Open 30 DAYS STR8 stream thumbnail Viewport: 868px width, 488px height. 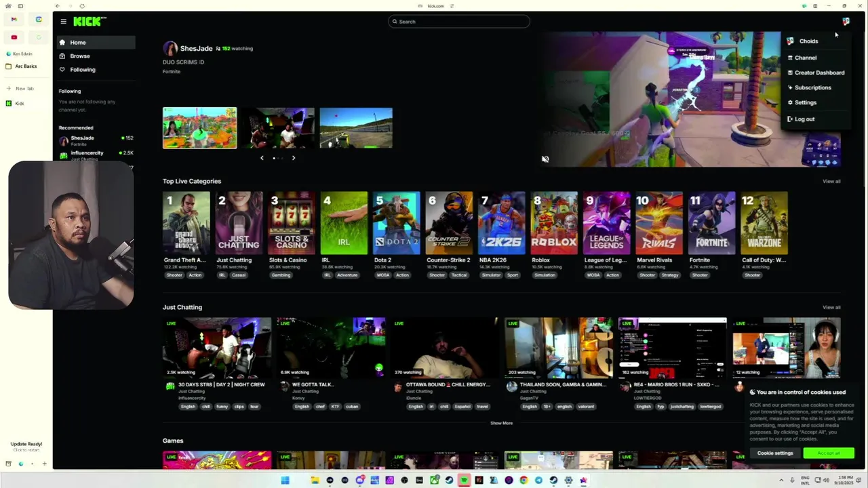tap(217, 348)
